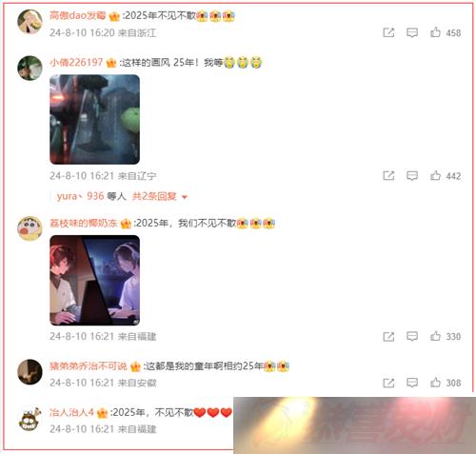The image size is (476, 454).
Task: Open yura、936 user link in replies
Action: click(80, 196)
